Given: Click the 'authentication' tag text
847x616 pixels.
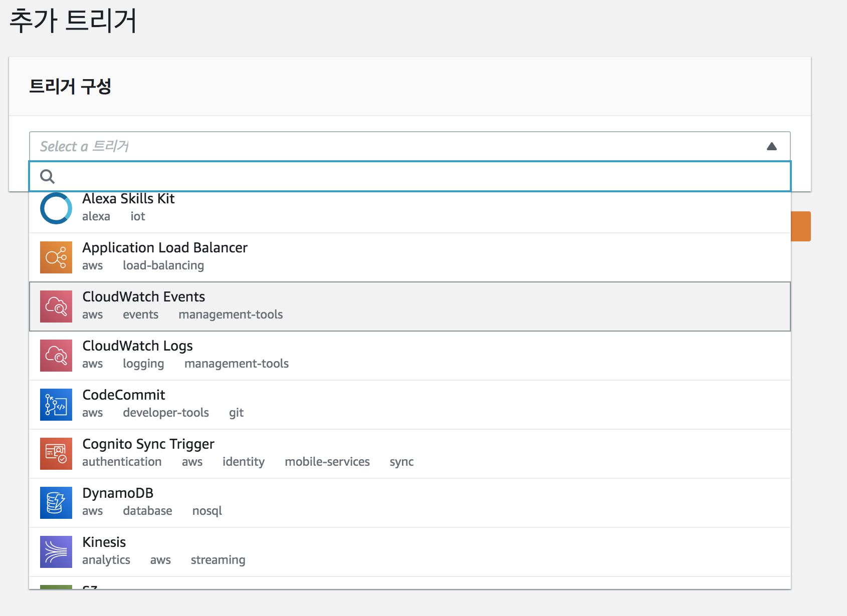Looking at the screenshot, I should [122, 462].
